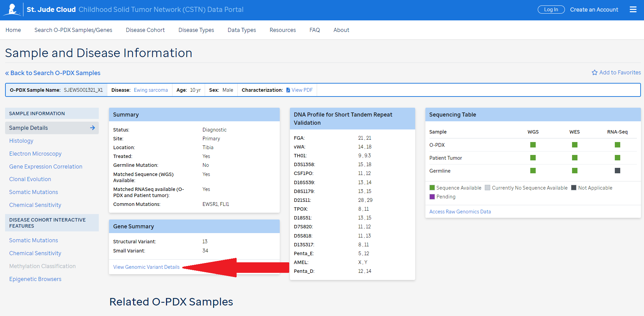Screen dimensions: 644x316
Task: Click the Log In button
Action: [551, 10]
